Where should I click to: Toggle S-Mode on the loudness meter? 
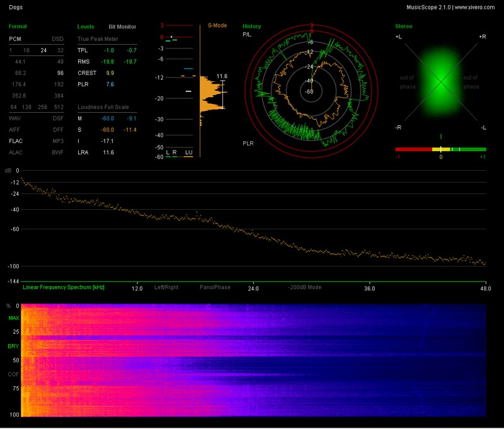point(217,26)
